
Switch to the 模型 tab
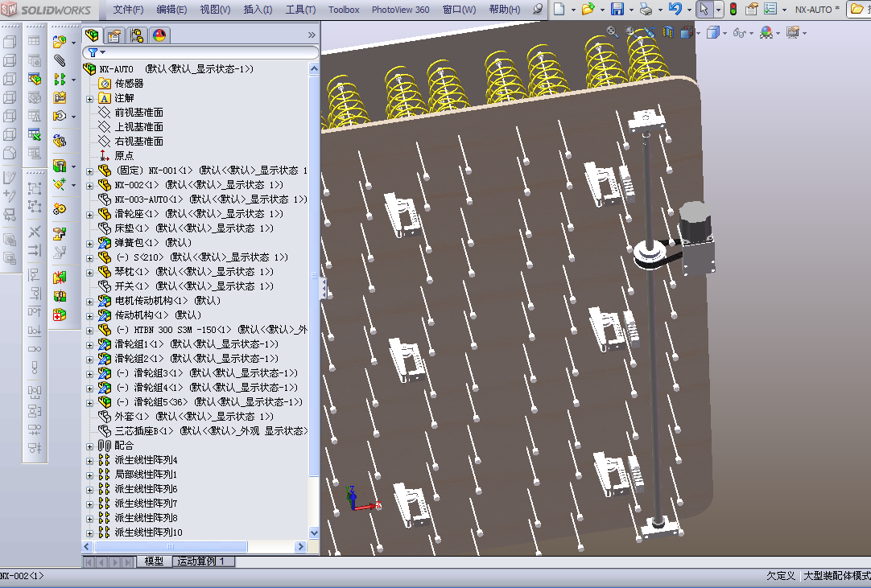coord(154,561)
